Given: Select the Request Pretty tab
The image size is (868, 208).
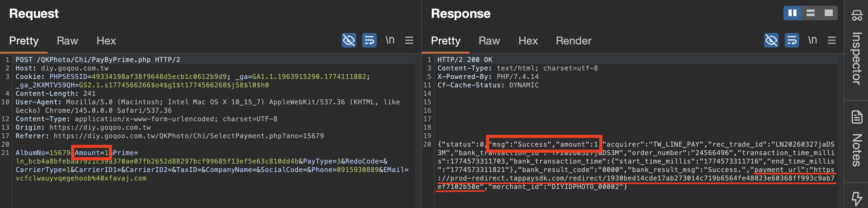Looking at the screenshot, I should tap(24, 41).
